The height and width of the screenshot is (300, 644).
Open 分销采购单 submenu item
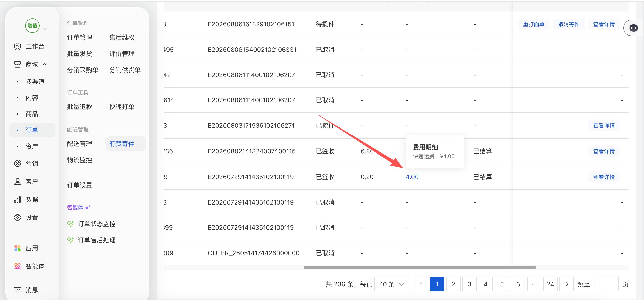(83, 70)
